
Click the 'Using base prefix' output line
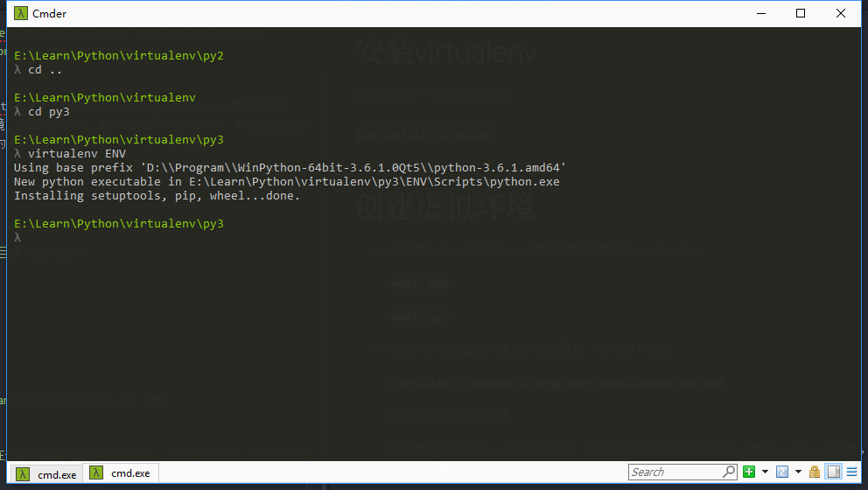[290, 167]
